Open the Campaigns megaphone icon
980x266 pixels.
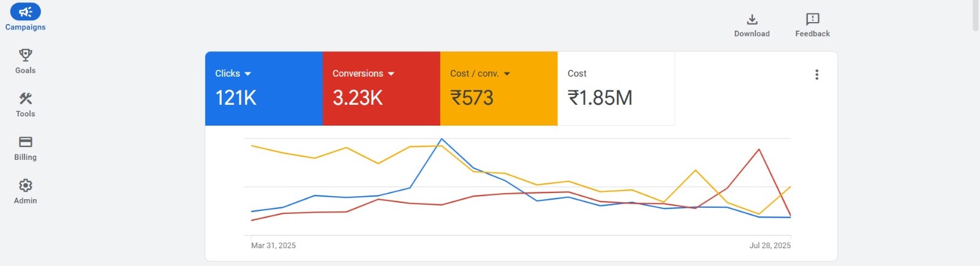pyautogui.click(x=25, y=12)
